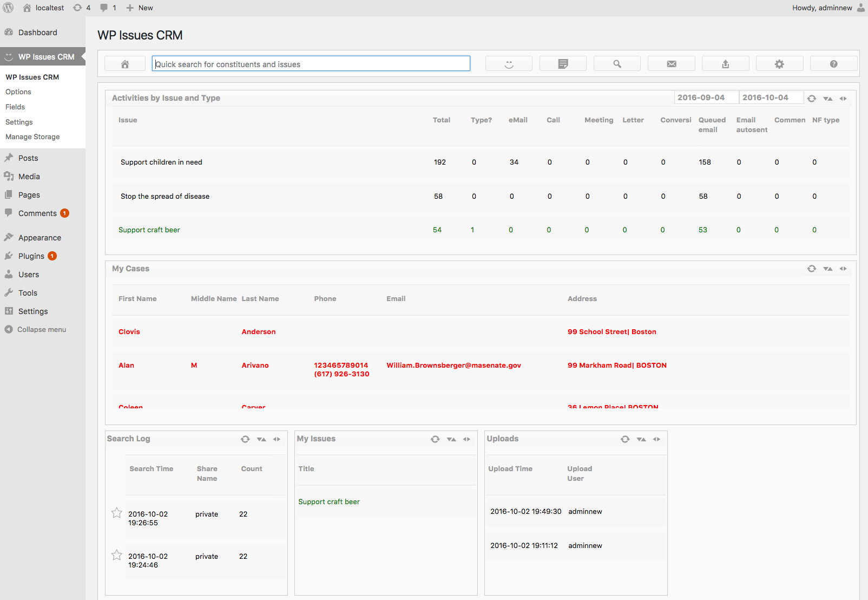868x600 pixels.
Task: Open comments bubble icon in admin bar
Action: pos(108,8)
